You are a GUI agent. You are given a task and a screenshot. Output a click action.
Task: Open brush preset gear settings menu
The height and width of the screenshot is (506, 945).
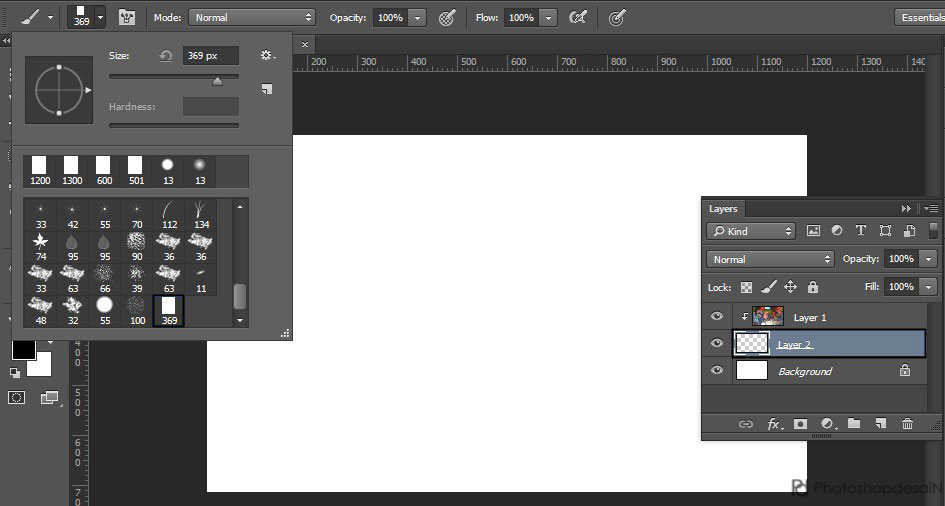point(266,56)
